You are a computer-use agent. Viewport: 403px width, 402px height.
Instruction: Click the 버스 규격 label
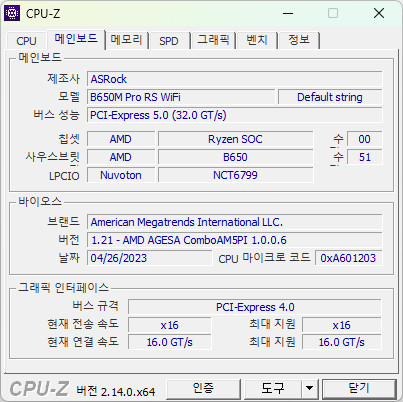click(x=95, y=306)
